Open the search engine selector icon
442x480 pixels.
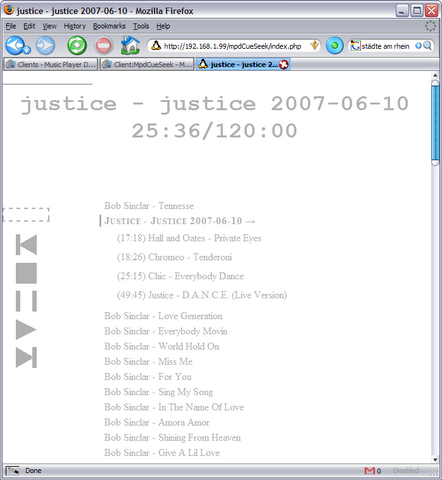point(355,46)
